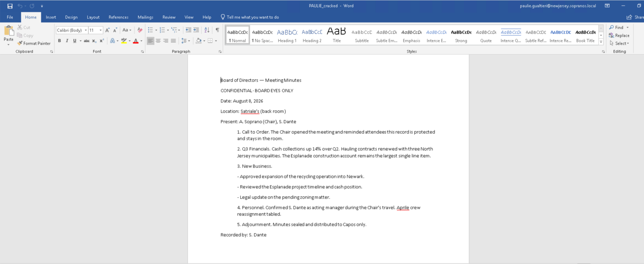This screenshot has width=644, height=264.
Task: Toggle Show/Hide paragraph marks
Action: click(218, 30)
